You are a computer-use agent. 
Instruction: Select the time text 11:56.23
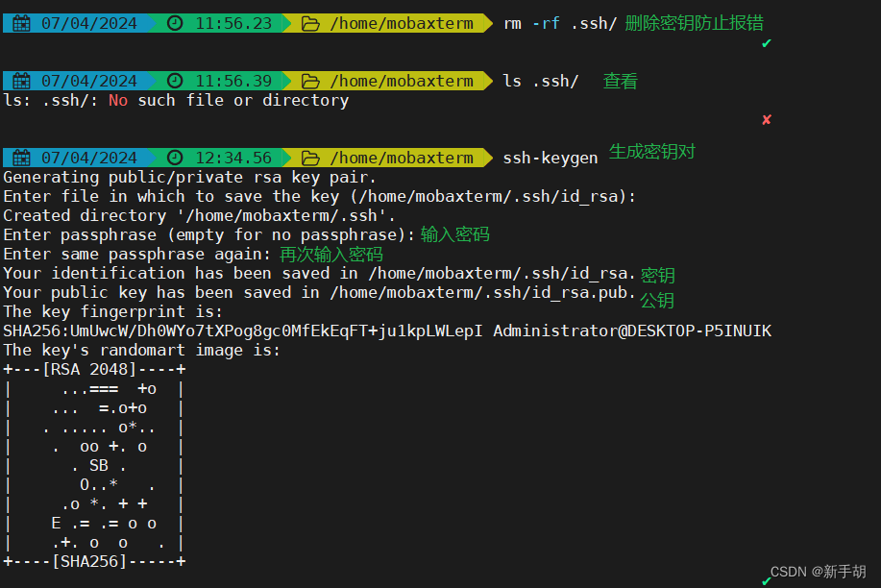click(233, 24)
